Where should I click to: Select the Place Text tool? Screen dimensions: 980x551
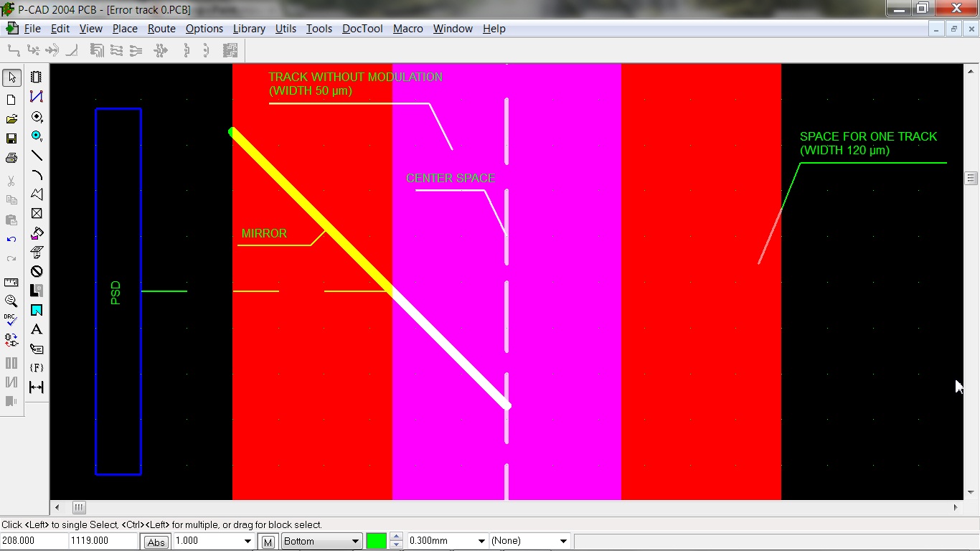click(37, 329)
